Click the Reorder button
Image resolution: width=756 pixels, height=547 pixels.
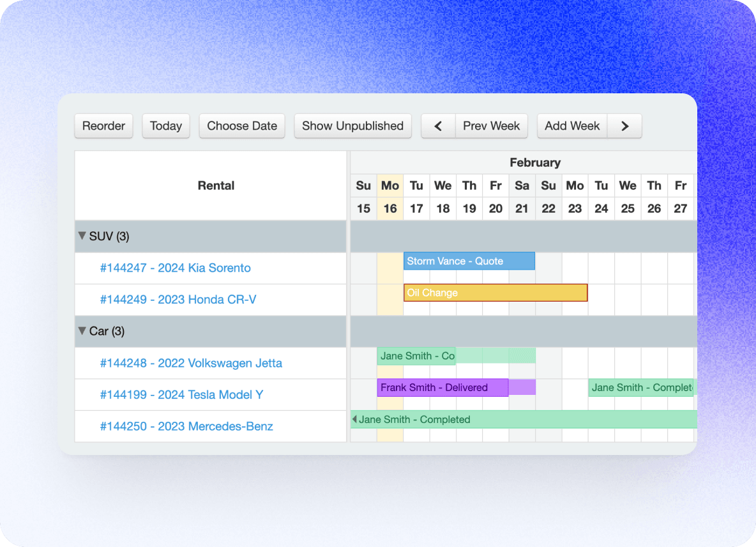click(103, 126)
